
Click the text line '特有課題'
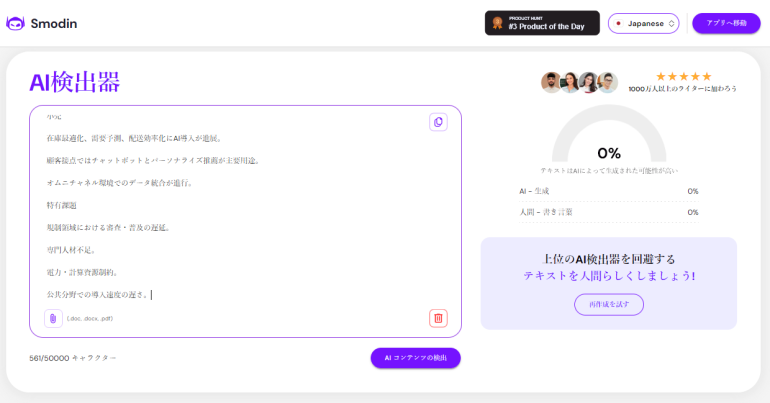[61, 205]
